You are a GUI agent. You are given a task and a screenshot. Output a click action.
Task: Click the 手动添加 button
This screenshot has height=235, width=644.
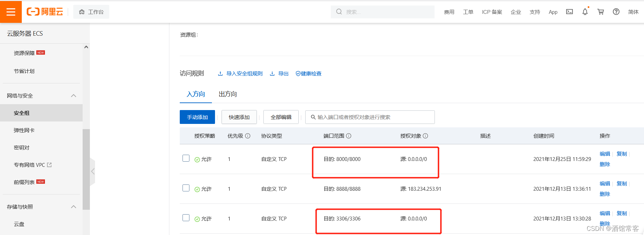coord(197,117)
